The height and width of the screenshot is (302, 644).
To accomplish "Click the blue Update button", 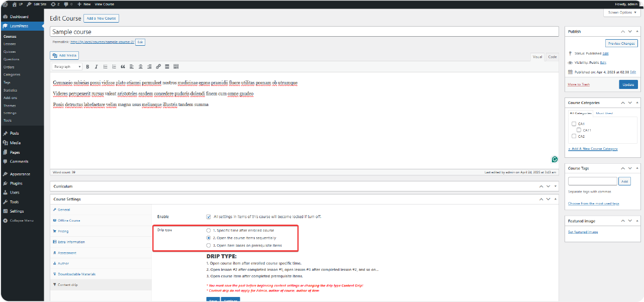I will pos(628,84).
